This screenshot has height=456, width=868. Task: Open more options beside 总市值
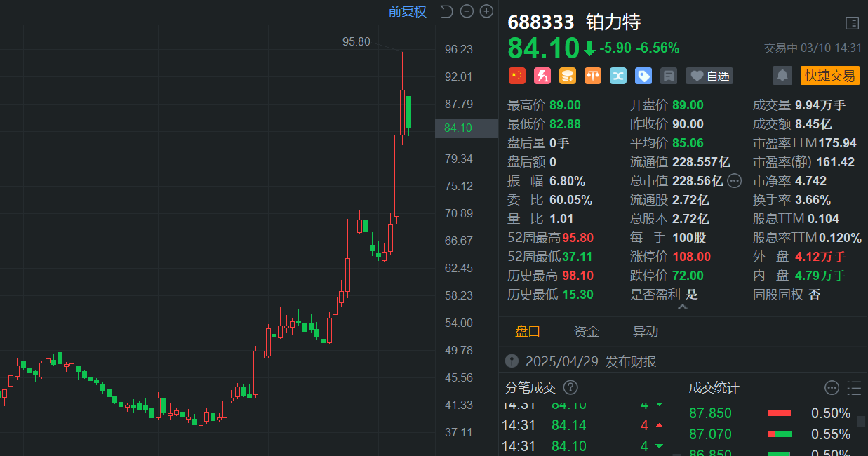tap(735, 181)
